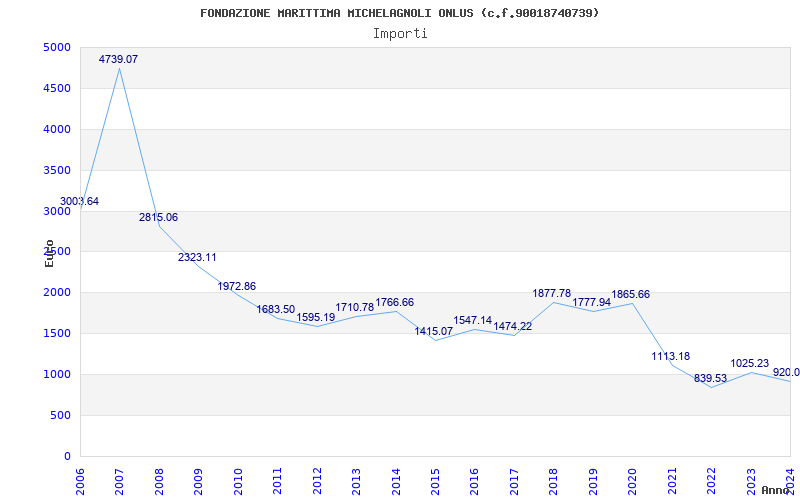Select the 2023 year axis label

click(x=751, y=483)
